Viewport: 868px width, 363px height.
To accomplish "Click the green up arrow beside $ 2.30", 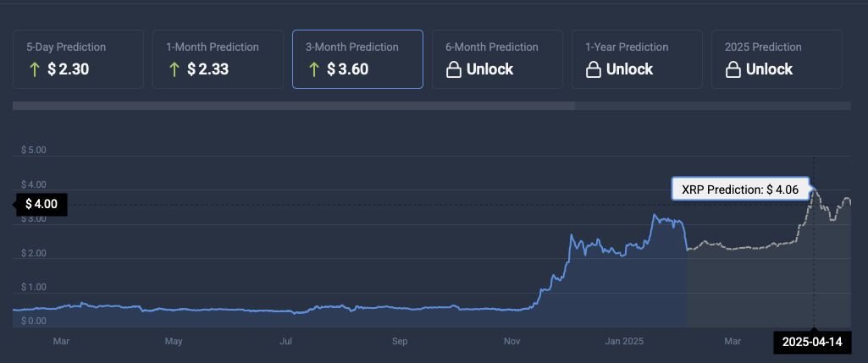I will (35, 69).
